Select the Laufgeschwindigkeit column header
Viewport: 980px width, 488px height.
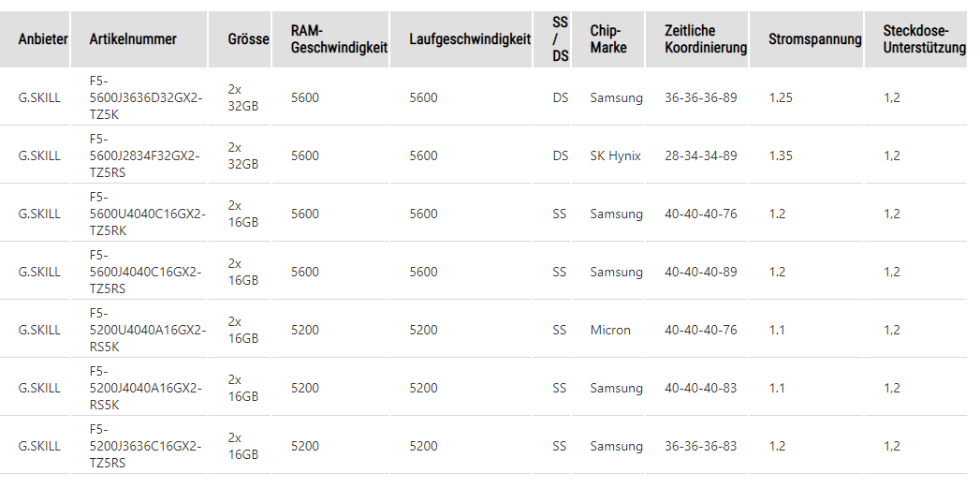click(470, 39)
